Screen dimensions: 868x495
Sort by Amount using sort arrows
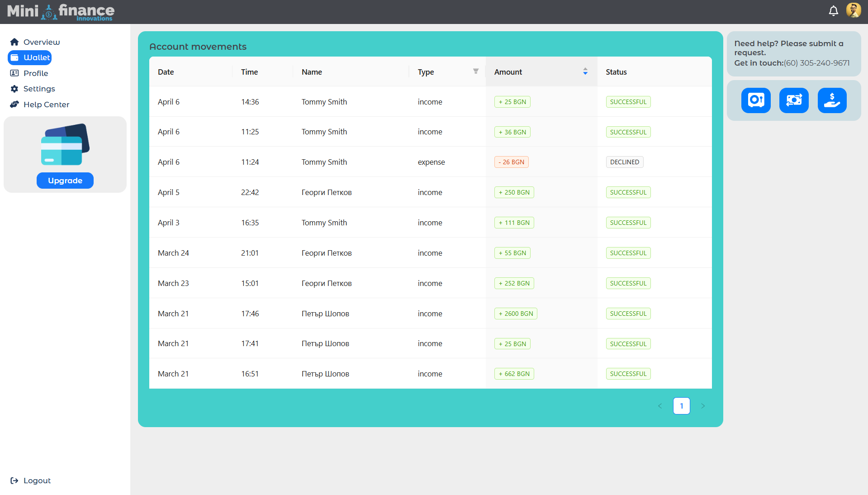point(585,71)
